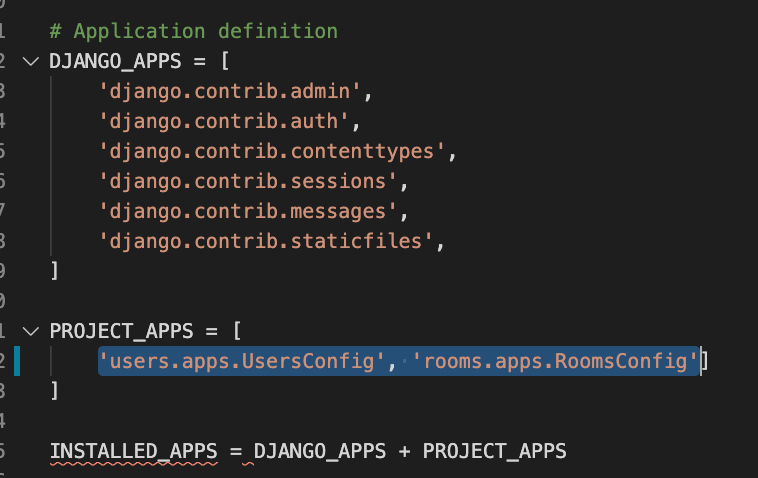Click 'django.contrib.auth' string
This screenshot has width=758, height=478.
pos(224,121)
